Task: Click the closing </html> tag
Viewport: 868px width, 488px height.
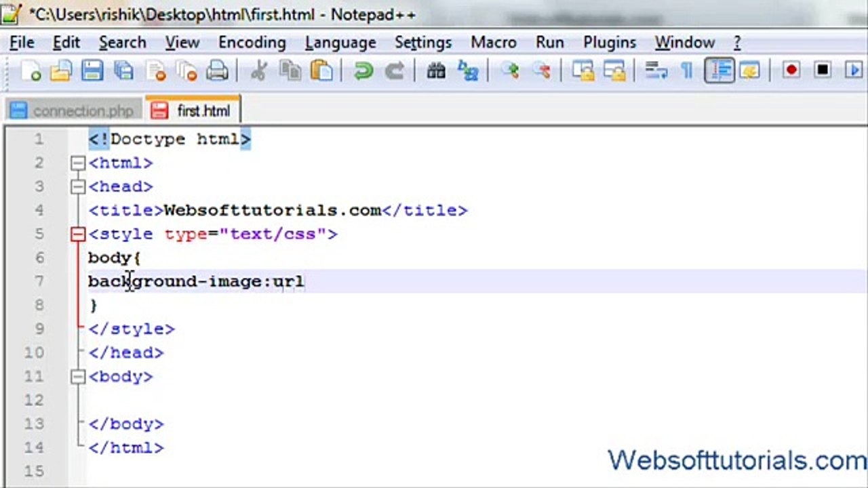Action: pyautogui.click(x=126, y=447)
